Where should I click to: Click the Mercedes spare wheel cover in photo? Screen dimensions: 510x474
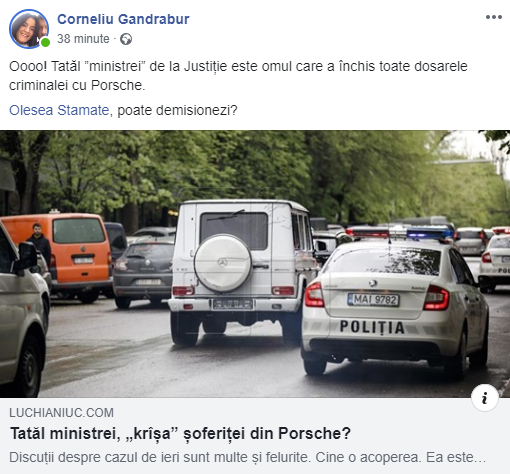223,263
